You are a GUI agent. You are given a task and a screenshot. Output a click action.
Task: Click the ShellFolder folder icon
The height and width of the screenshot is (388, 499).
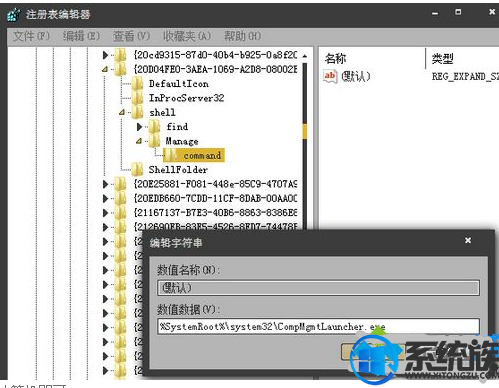tap(137, 170)
